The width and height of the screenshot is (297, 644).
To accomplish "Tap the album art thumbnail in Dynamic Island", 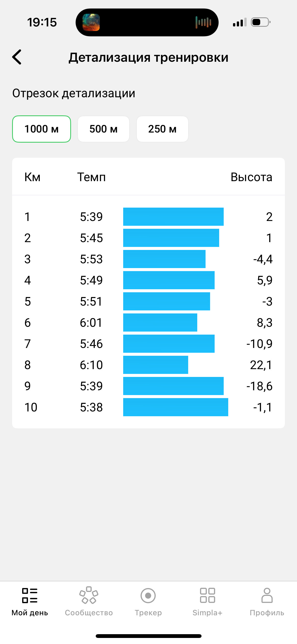I will (x=91, y=22).
